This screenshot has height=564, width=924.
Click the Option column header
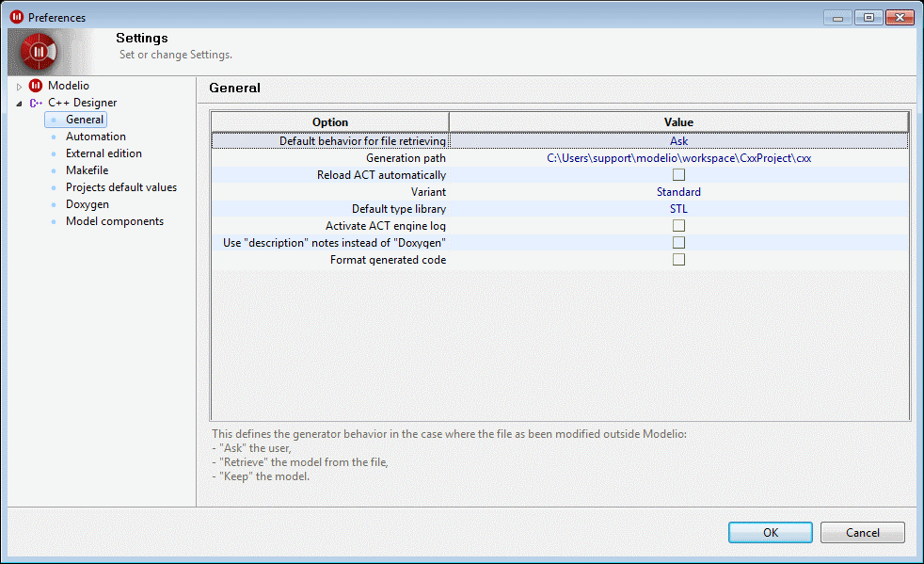point(330,122)
